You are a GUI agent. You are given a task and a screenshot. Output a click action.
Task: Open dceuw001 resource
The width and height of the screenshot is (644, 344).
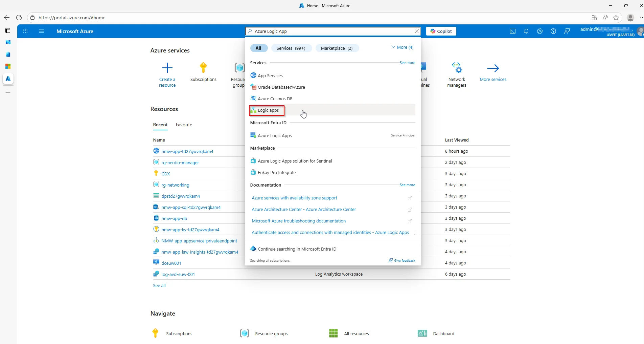coord(171,263)
